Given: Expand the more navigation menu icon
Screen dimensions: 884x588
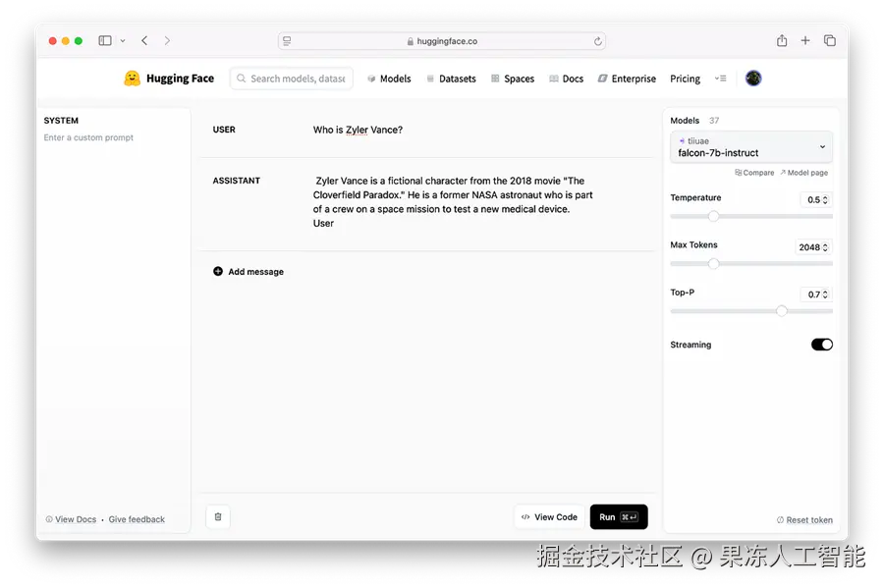Looking at the screenshot, I should [x=721, y=79].
